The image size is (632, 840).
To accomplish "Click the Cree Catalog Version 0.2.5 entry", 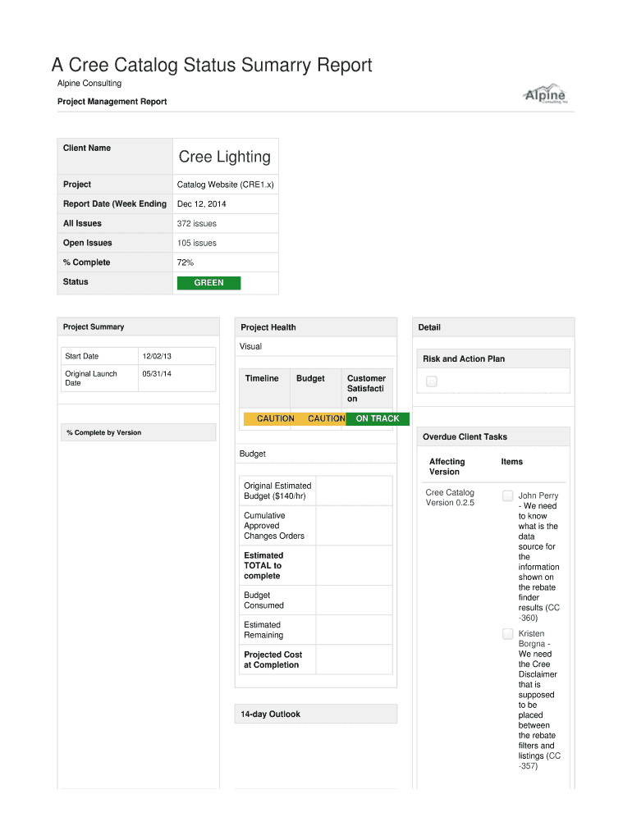I will click(450, 497).
